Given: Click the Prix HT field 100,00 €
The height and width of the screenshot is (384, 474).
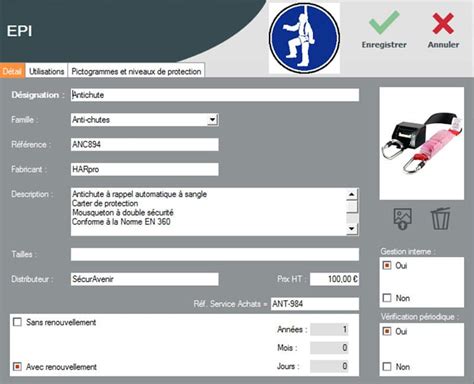Looking at the screenshot, I should click(x=334, y=279).
